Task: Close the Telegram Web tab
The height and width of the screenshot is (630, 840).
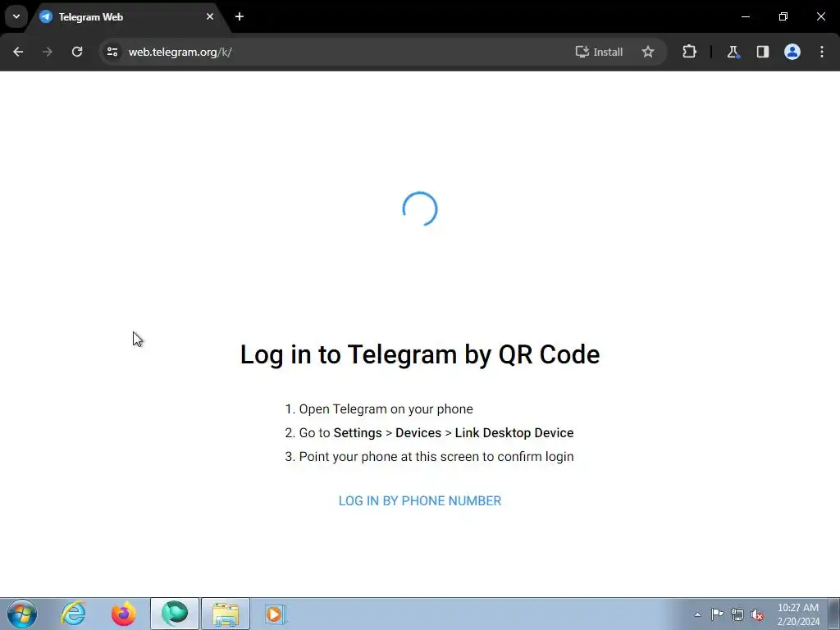Action: [x=210, y=16]
